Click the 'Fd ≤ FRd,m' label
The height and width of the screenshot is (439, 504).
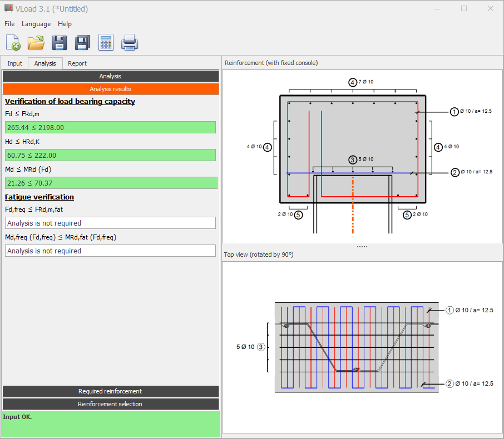(22, 114)
